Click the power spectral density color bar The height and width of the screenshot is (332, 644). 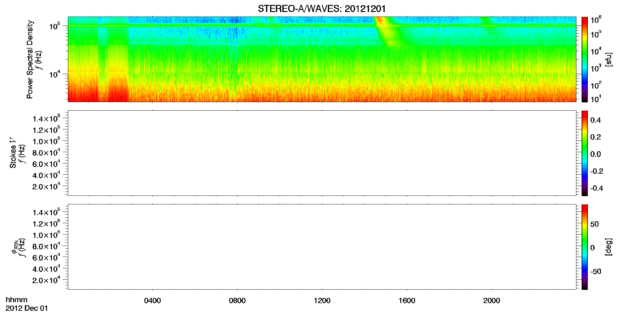click(x=585, y=59)
